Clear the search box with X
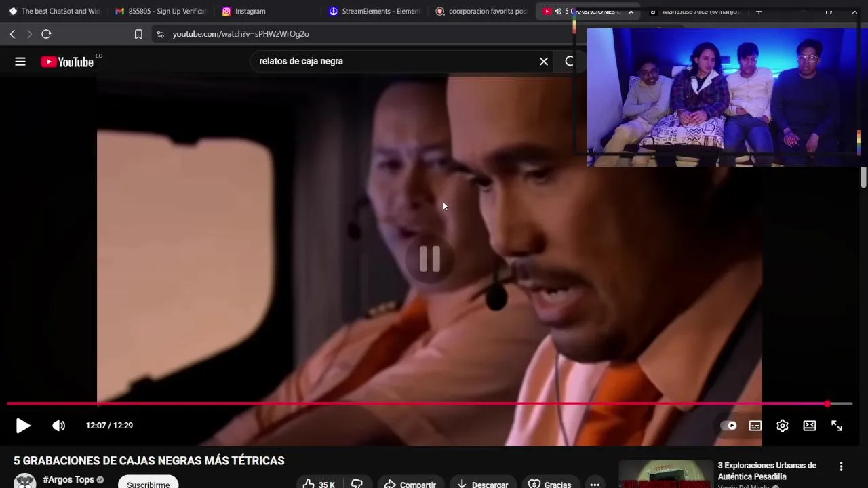 [544, 62]
